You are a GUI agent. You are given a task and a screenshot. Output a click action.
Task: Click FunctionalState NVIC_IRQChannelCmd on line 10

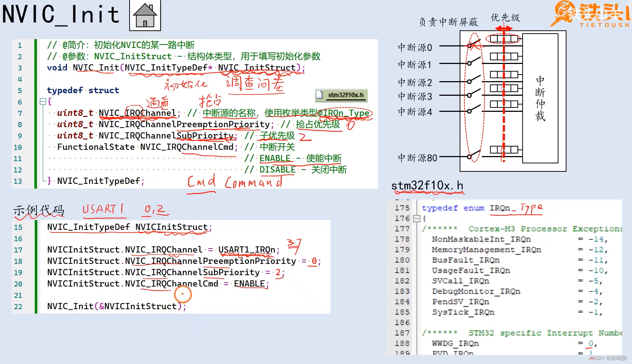145,147
